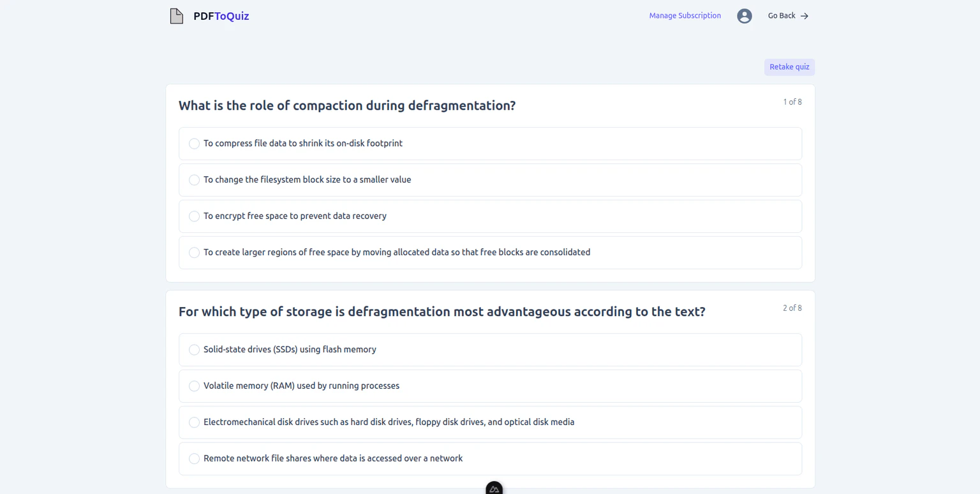Image resolution: width=980 pixels, height=494 pixels.
Task: Click the PDFToQuiz brand text
Action: click(x=221, y=15)
